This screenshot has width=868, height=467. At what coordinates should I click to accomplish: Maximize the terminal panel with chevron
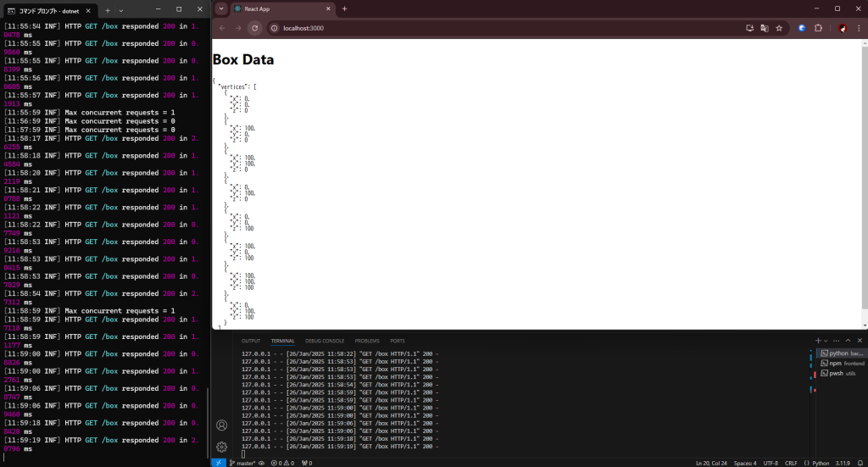pyautogui.click(x=848, y=340)
